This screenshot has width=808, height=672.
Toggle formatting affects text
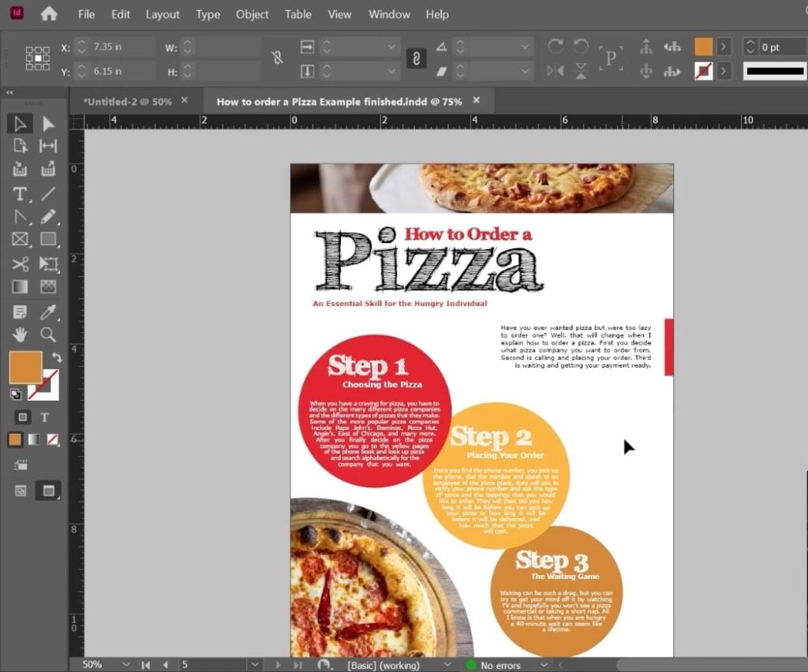pos(45,417)
